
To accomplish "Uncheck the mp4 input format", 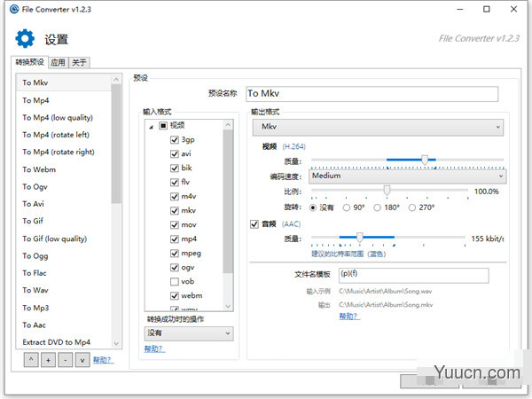I will click(175, 239).
